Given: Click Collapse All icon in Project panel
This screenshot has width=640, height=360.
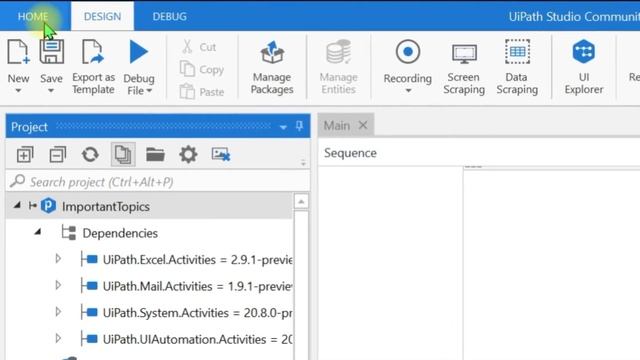Looking at the screenshot, I should (58, 155).
